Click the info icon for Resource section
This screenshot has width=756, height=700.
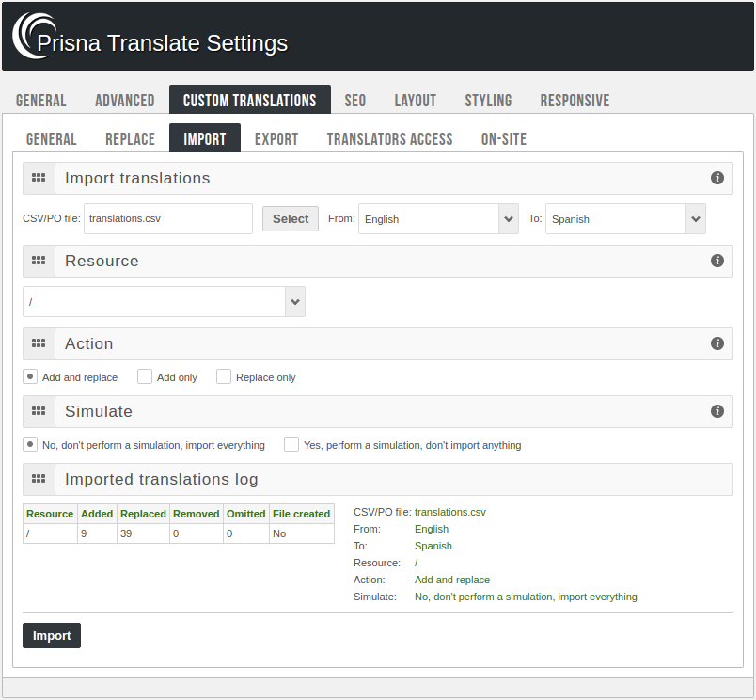717,261
